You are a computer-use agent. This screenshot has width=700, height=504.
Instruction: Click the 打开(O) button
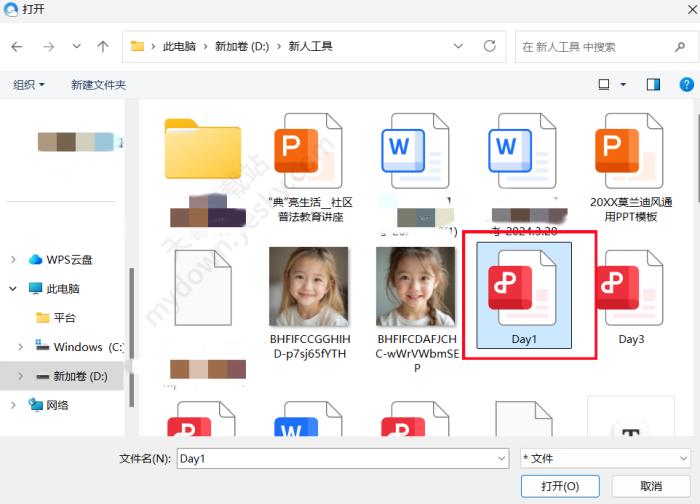click(560, 486)
